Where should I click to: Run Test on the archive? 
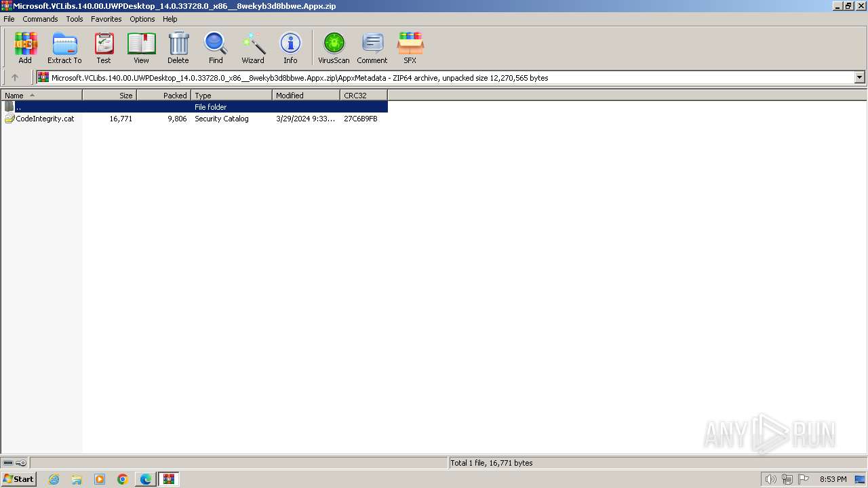click(x=104, y=47)
